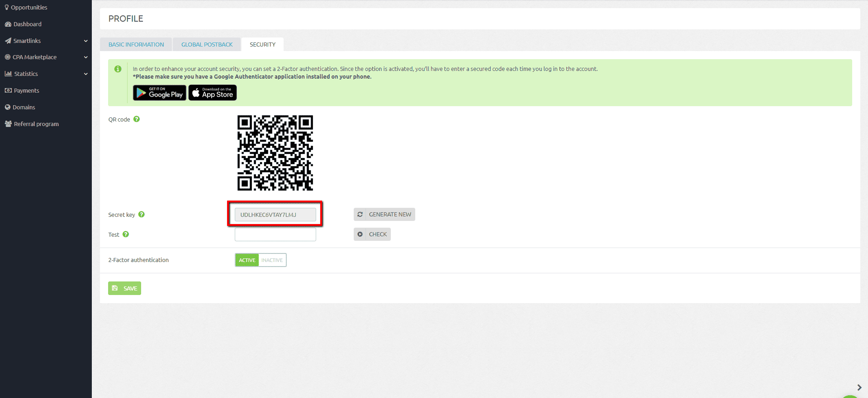Screen dimensions: 868x398
Task: Open Referral program page
Action: coord(36,124)
